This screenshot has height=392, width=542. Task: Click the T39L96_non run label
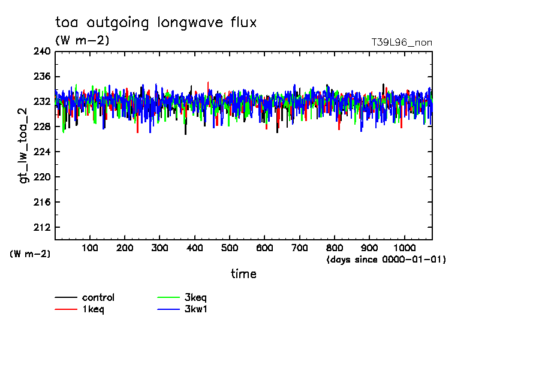pos(402,43)
